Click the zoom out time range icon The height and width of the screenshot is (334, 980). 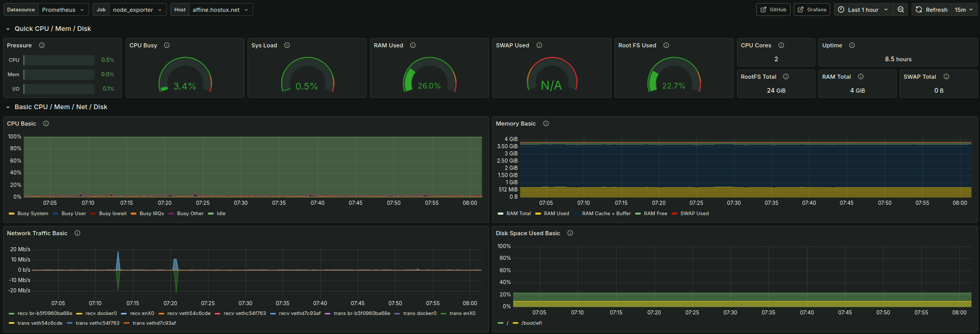901,10
